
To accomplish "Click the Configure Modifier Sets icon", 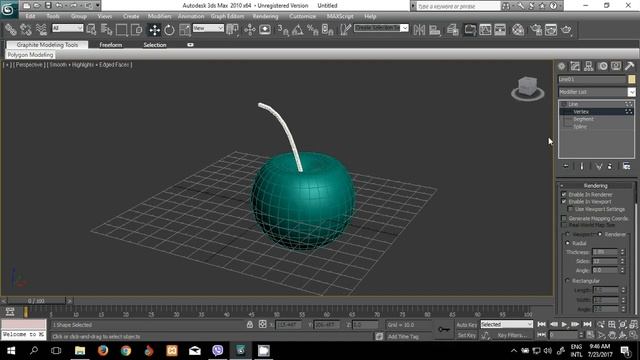I will [627, 166].
